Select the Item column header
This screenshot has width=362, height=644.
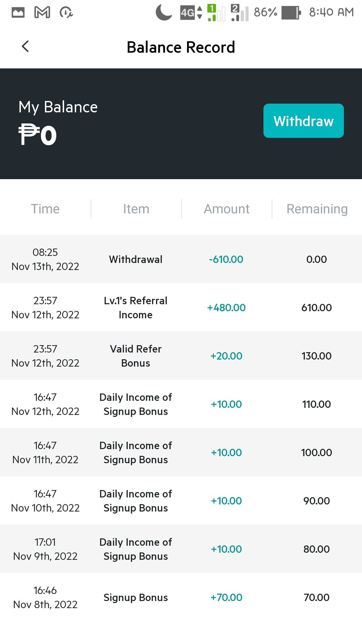point(136,209)
